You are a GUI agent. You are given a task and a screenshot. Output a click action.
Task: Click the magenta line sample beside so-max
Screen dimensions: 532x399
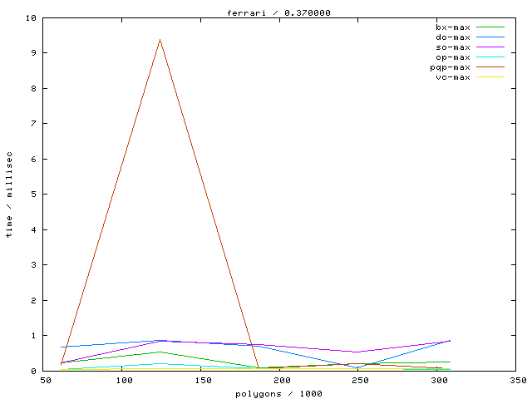pos(490,47)
